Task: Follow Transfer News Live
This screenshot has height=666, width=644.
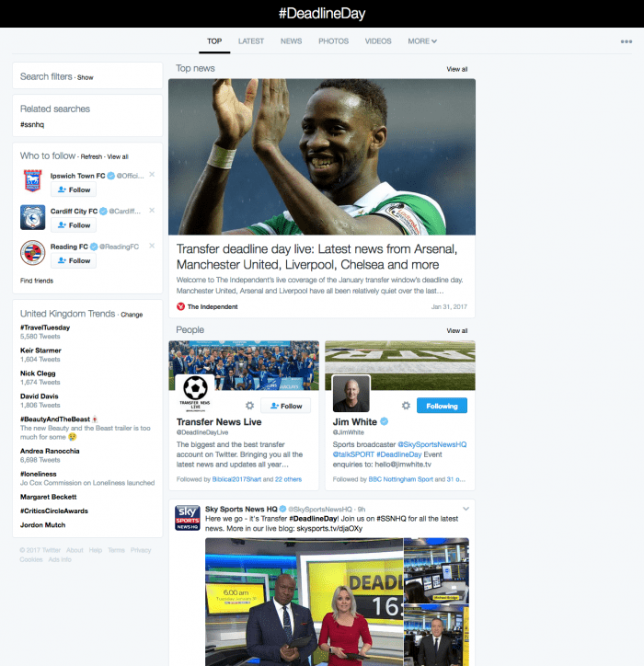Action: (285, 406)
